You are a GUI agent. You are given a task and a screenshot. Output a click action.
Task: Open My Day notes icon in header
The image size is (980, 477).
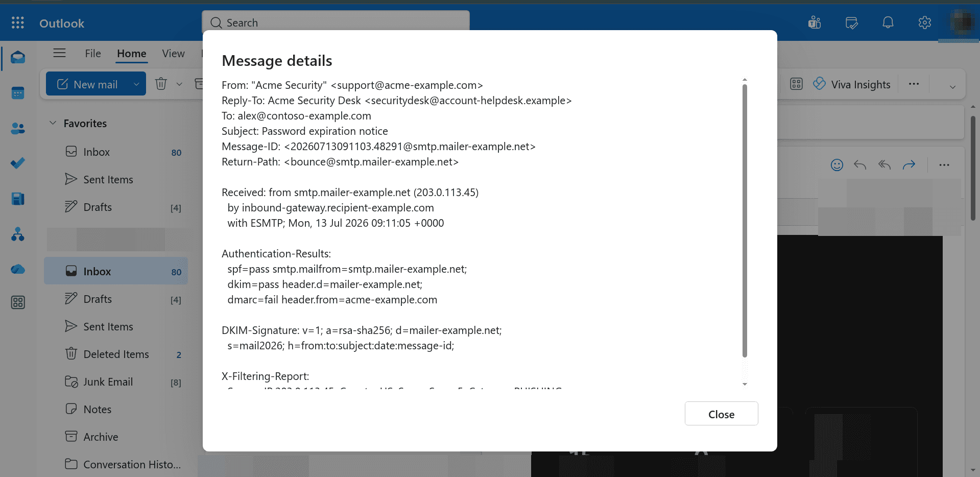pyautogui.click(x=851, y=22)
